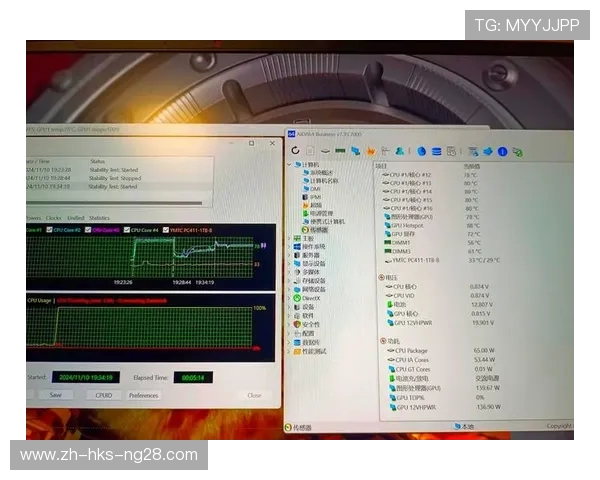The width and height of the screenshot is (600, 480).
Task: Select the 传感器 sensor item in tree
Action: pyautogui.click(x=318, y=229)
